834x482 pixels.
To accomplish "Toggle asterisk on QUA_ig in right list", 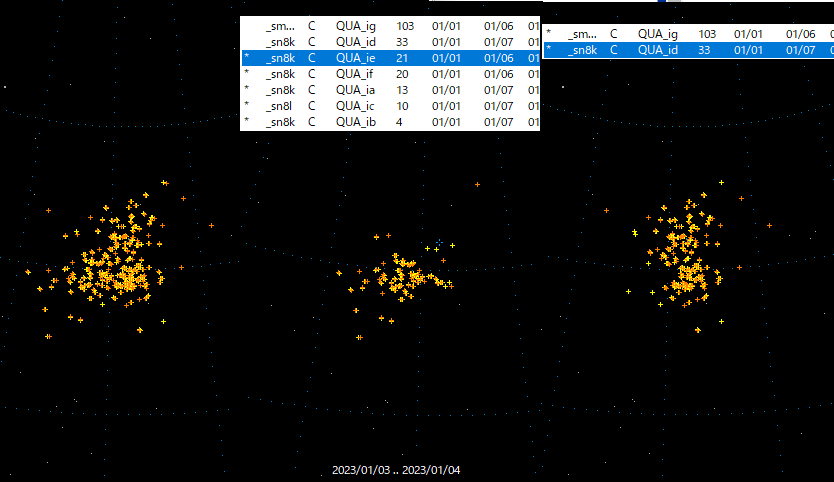I will click(x=548, y=34).
